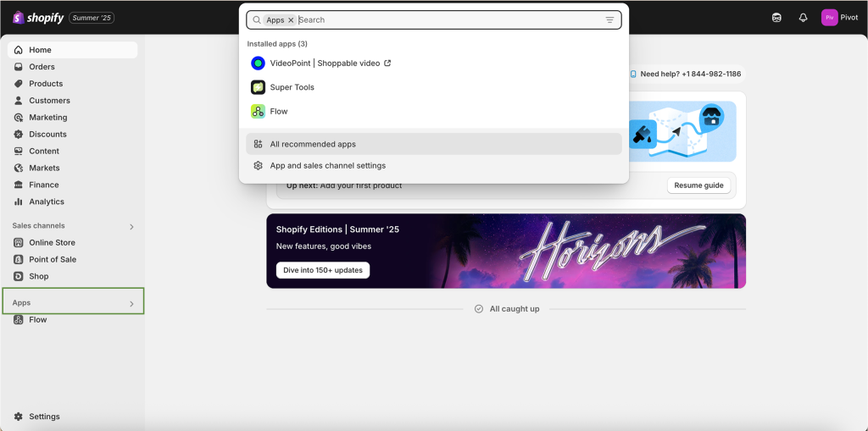Click the Point of Sale bag icon
This screenshot has height=431, width=868.
19,259
